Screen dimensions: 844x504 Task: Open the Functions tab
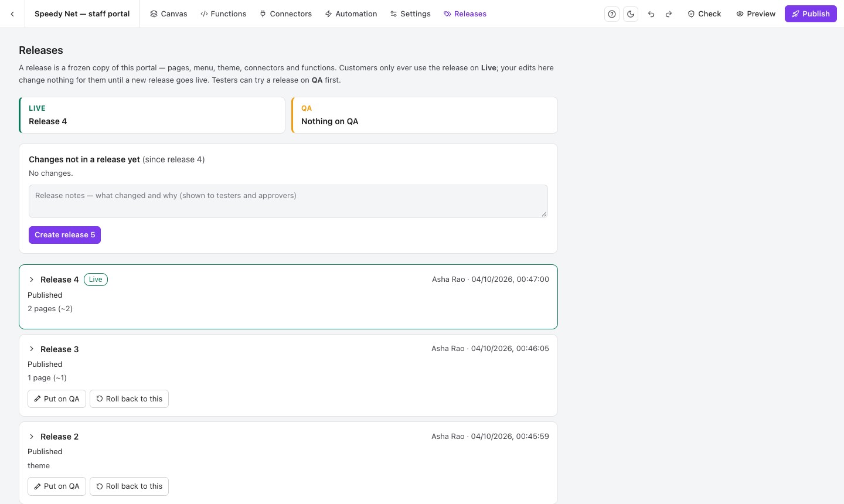tap(223, 14)
